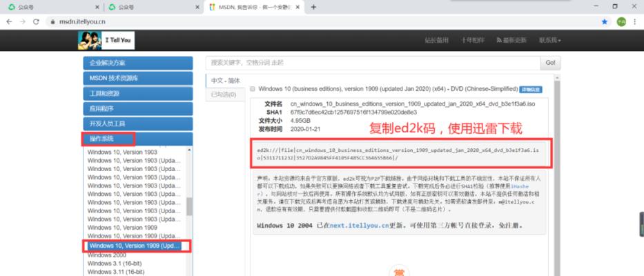Screen dimensions: 644x276
Task: Click the release date 2020-01-21
Action: 305,129
